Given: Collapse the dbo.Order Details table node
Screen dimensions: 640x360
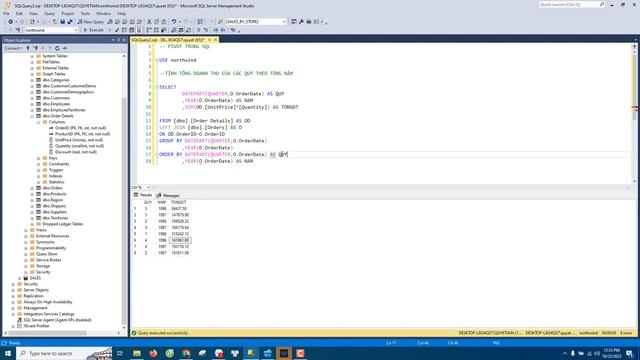Looking at the screenshot, I should [32, 116].
